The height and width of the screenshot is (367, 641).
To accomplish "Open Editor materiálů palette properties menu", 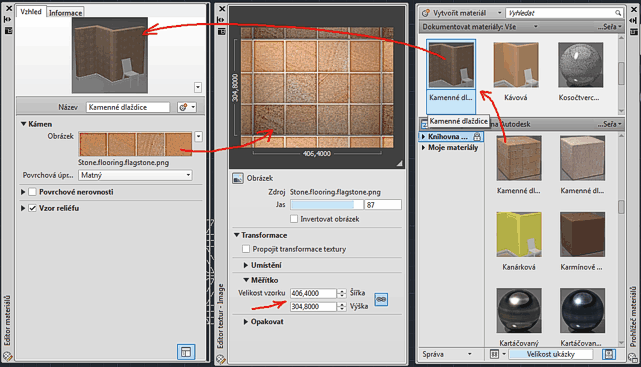I will 8,30.
